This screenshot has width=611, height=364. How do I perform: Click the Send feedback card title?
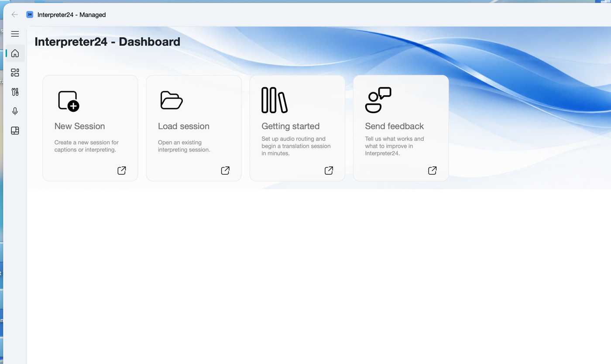coord(395,126)
